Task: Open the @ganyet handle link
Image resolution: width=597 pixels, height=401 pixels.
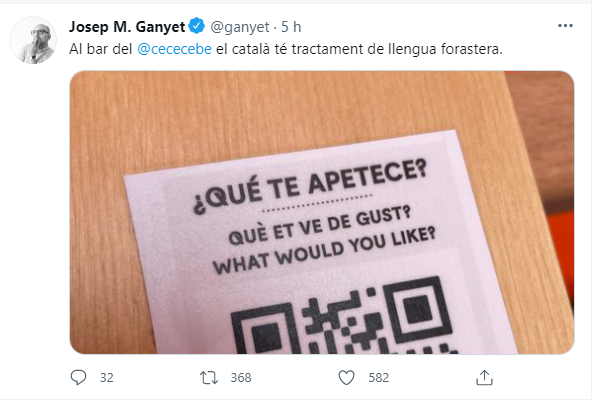Action: (x=240, y=27)
